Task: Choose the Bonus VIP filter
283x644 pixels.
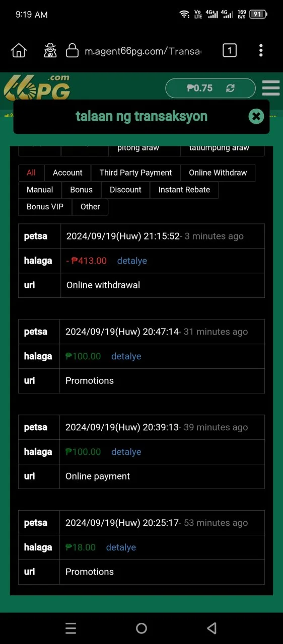Action: (x=45, y=207)
